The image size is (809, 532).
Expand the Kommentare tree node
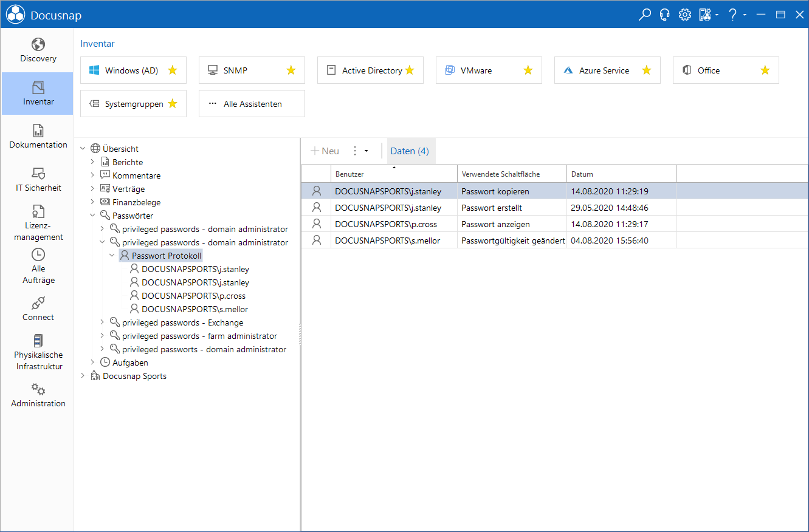(93, 176)
